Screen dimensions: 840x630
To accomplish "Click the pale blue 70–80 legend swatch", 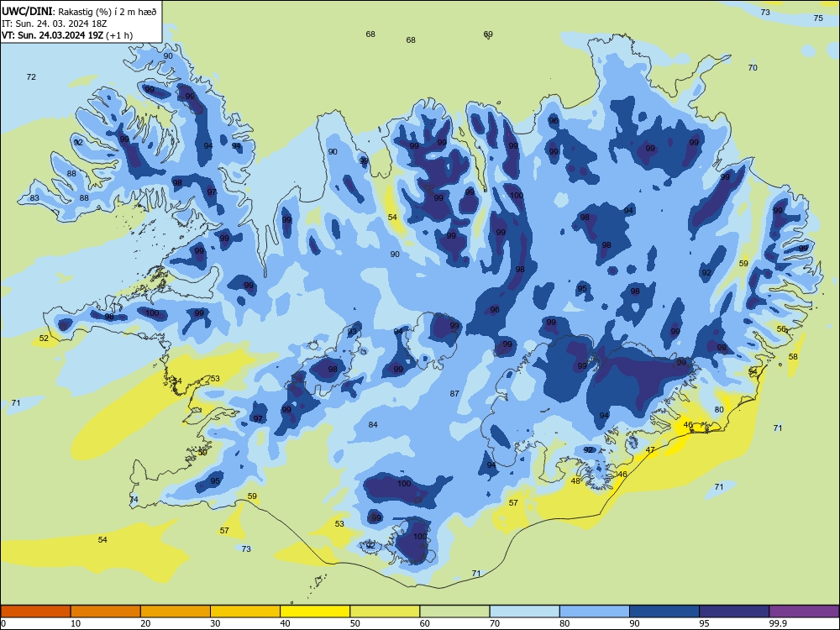I will click(x=524, y=612).
